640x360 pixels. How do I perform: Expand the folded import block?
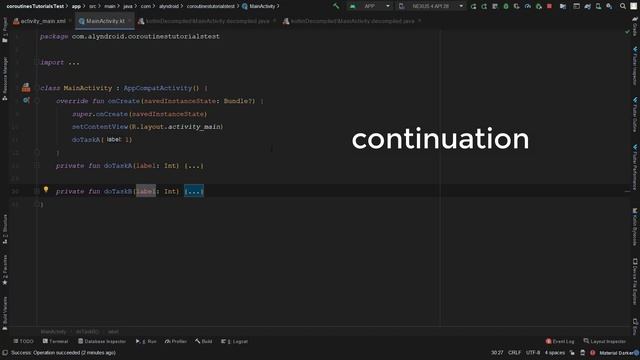pyautogui.click(x=74, y=62)
